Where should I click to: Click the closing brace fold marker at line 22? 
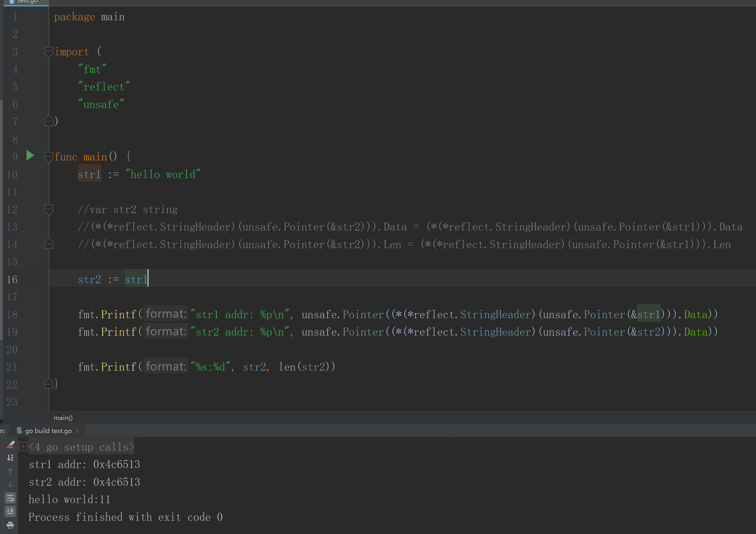click(49, 384)
